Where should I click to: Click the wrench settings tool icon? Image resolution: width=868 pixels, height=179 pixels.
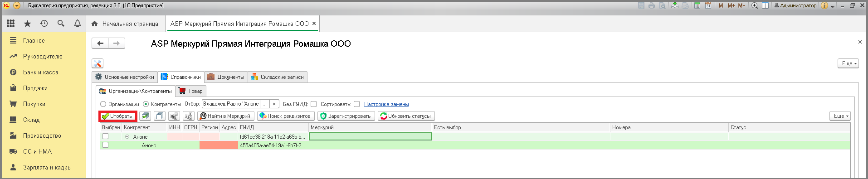pos(98,63)
